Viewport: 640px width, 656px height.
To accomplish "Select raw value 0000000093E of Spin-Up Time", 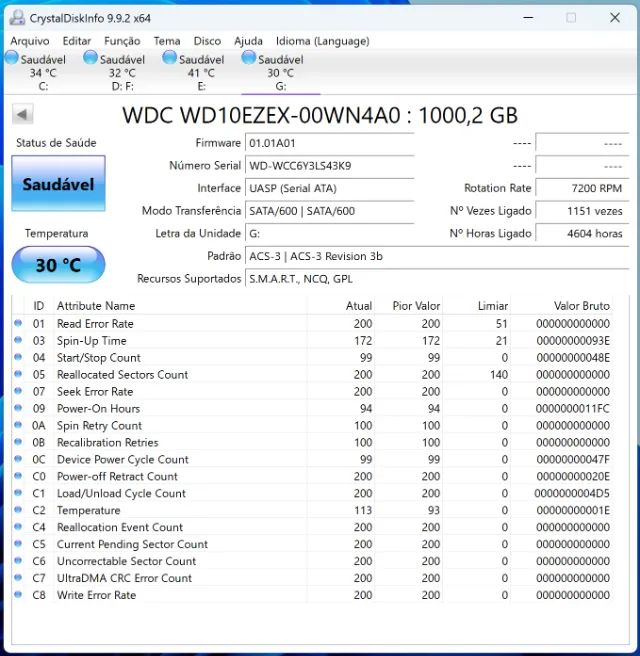I will 573,341.
